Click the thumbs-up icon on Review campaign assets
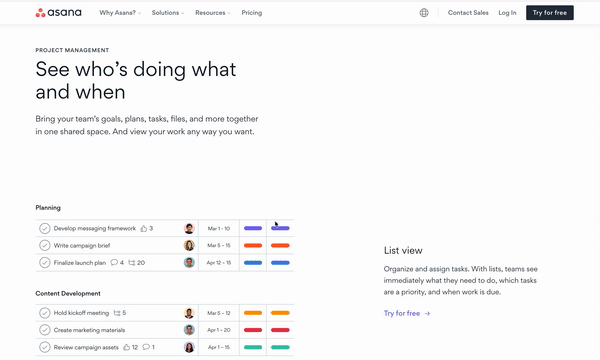 [127, 347]
